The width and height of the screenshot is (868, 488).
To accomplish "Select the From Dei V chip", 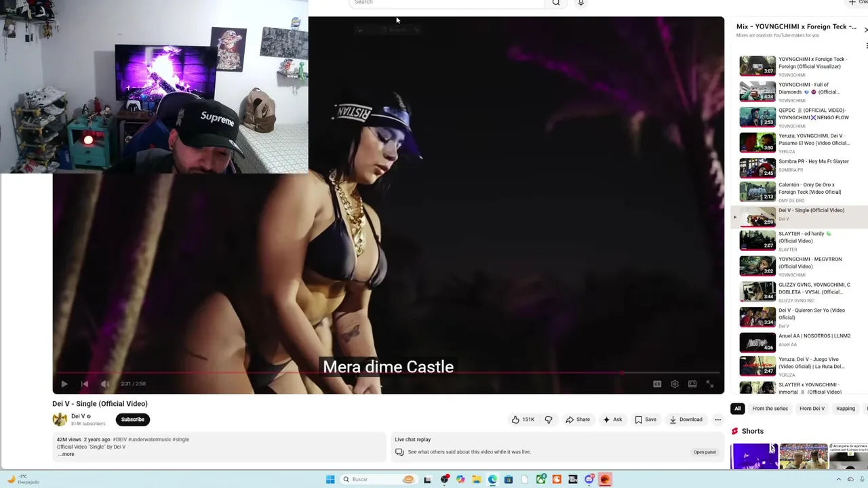I will pos(812,409).
